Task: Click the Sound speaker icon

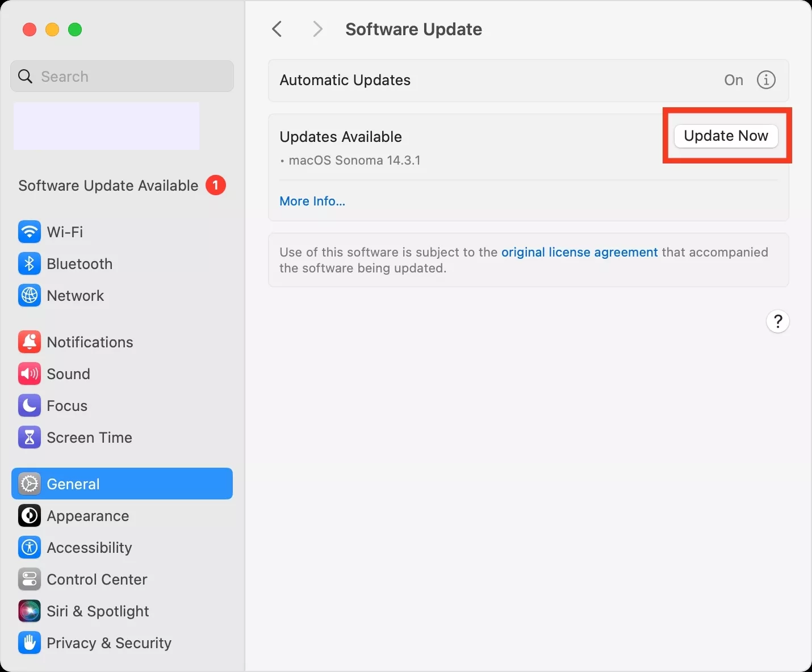Action: 29,374
